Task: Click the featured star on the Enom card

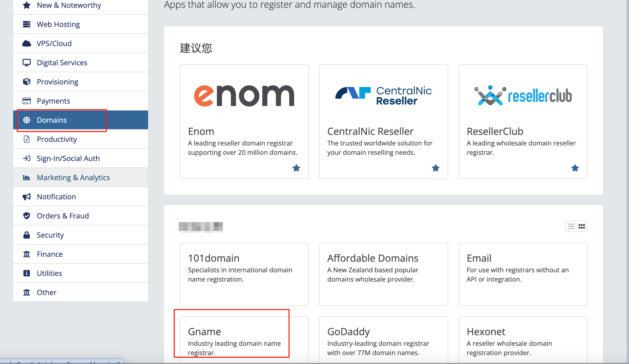Action: click(x=296, y=168)
